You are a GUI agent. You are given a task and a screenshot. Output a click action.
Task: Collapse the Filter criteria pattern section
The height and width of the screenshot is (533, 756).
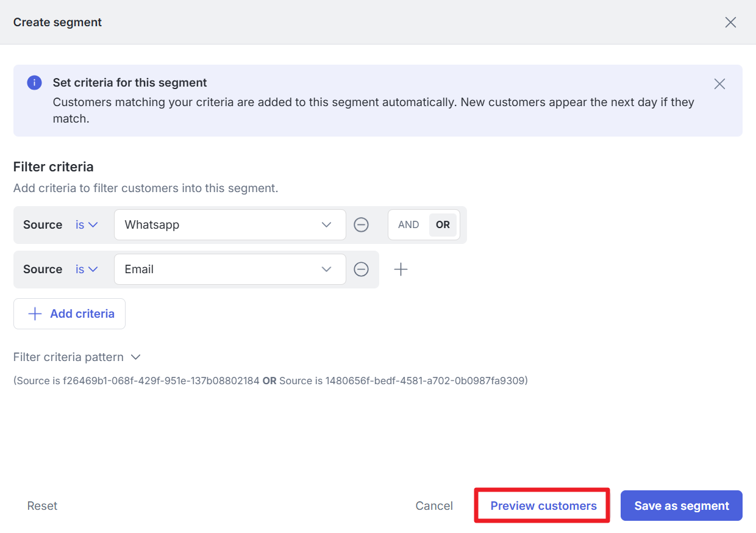click(77, 357)
